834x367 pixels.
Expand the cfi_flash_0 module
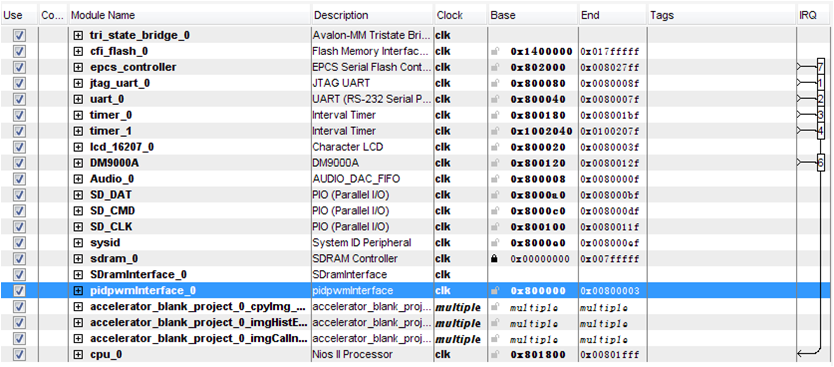pyautogui.click(x=78, y=52)
